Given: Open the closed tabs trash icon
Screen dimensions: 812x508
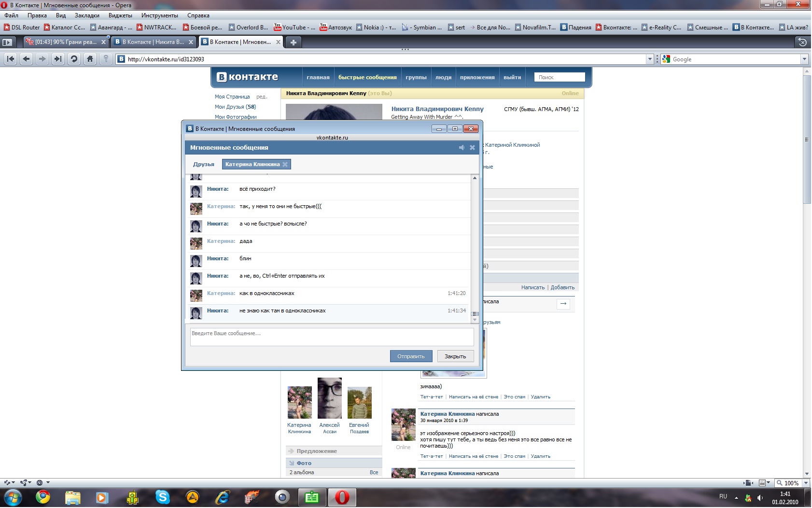Looking at the screenshot, I should coord(802,42).
